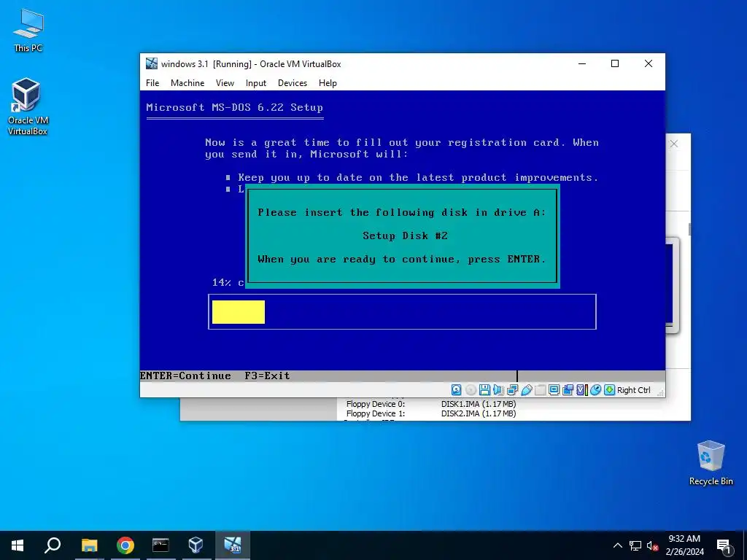Open taskbar Search
This screenshot has width=747, height=560.
(x=53, y=545)
